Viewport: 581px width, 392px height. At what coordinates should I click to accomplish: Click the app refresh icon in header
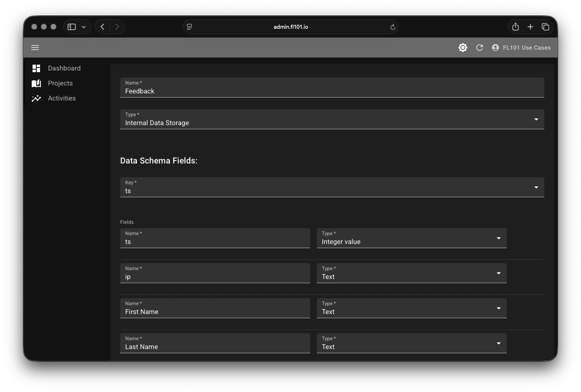[x=480, y=48]
